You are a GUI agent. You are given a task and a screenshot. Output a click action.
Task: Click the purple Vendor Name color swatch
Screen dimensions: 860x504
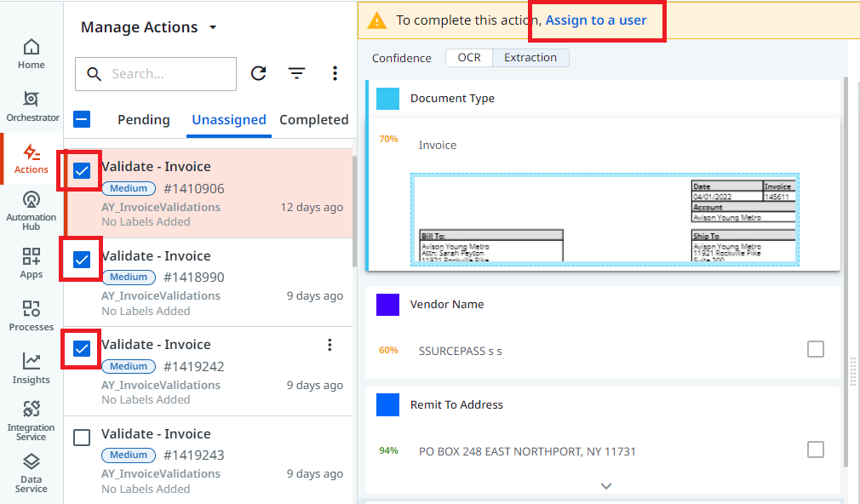click(x=387, y=305)
